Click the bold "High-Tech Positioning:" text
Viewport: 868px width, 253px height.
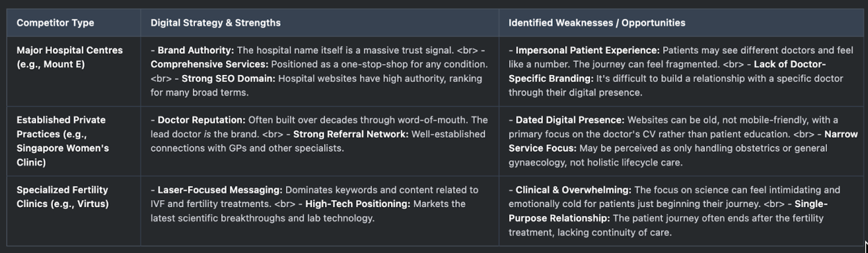click(x=357, y=204)
